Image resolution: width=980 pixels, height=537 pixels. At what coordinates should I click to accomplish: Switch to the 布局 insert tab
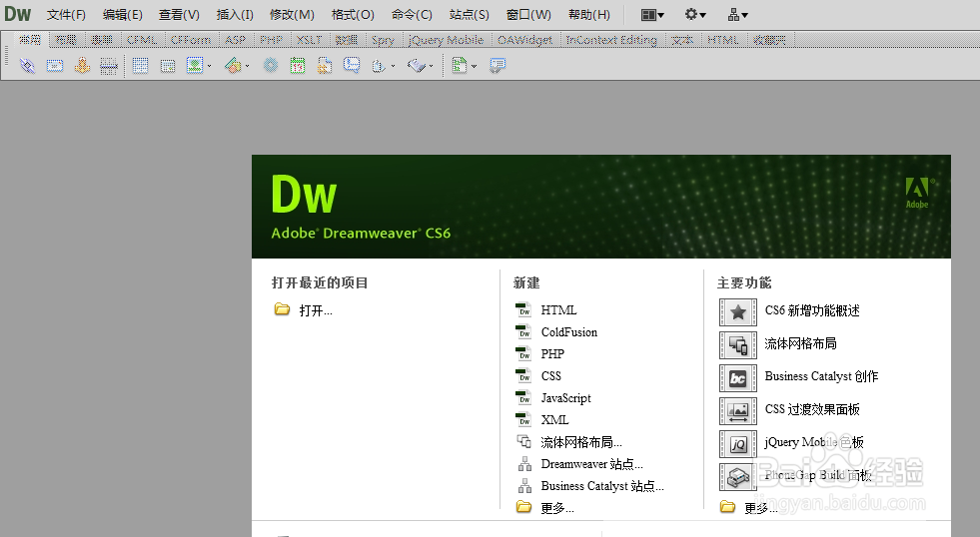[66, 40]
